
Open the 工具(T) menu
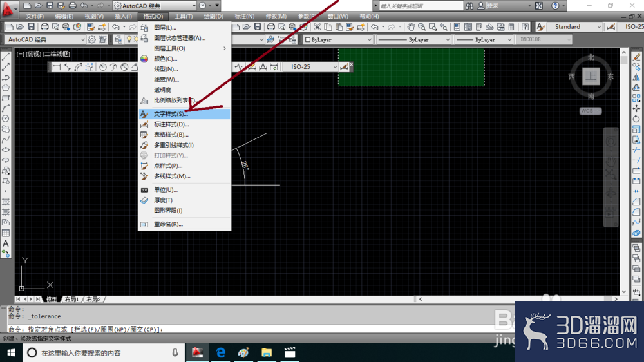point(183,17)
